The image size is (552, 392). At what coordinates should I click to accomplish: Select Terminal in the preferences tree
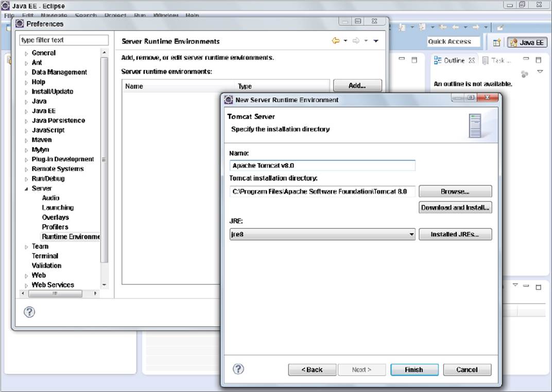point(45,256)
